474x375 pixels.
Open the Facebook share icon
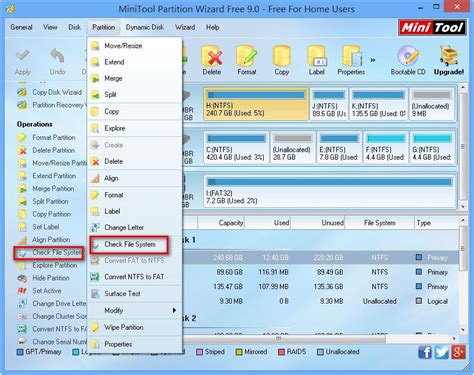coord(425,352)
